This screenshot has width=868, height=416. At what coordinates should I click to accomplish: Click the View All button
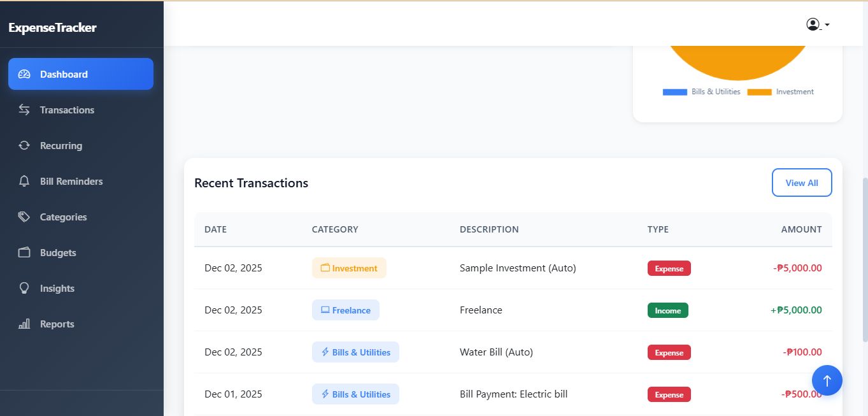click(x=801, y=183)
